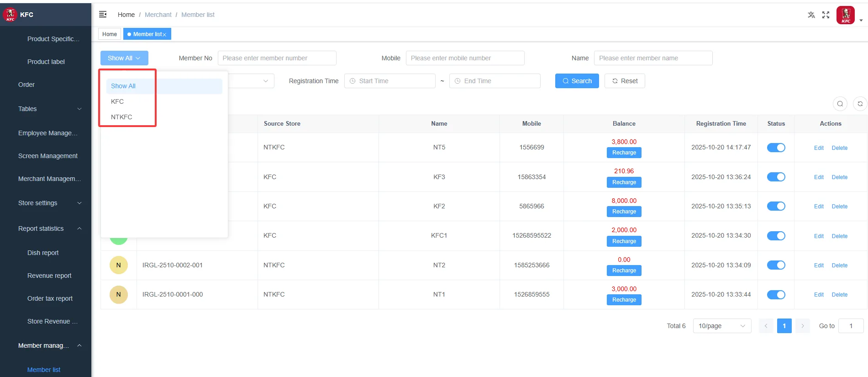Open Product Specific... in sidebar
The image size is (868, 377).
click(53, 39)
